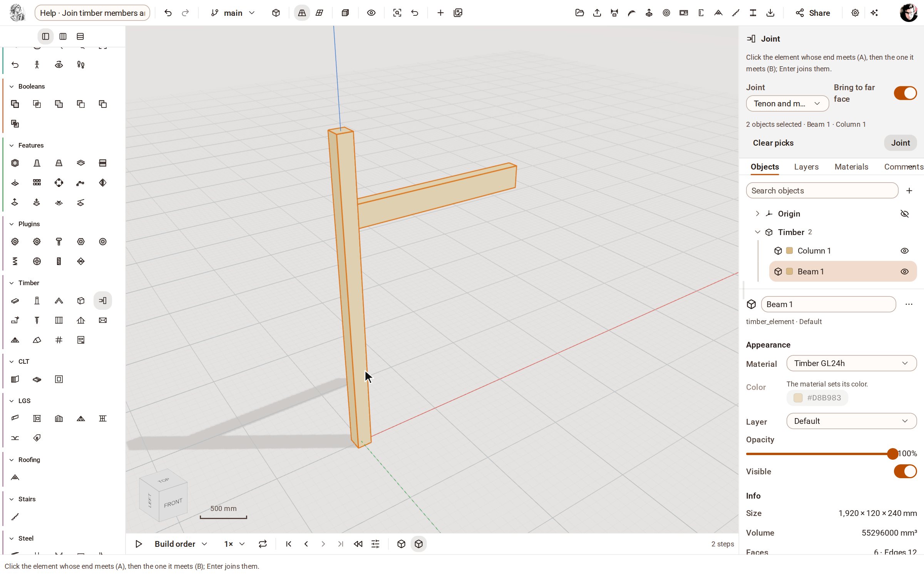924x578 pixels.
Task: Click the perspective view icon
Action: [302, 13]
